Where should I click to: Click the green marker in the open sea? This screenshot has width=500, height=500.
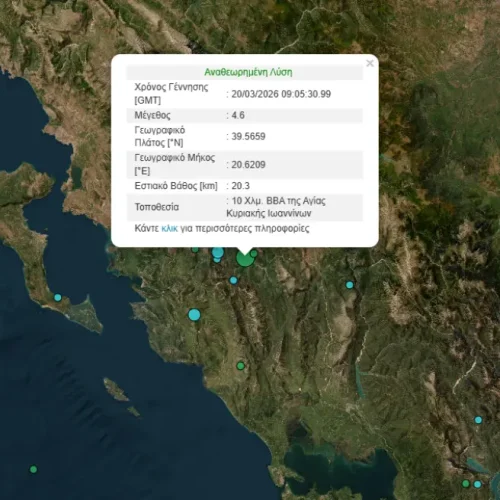33,469
